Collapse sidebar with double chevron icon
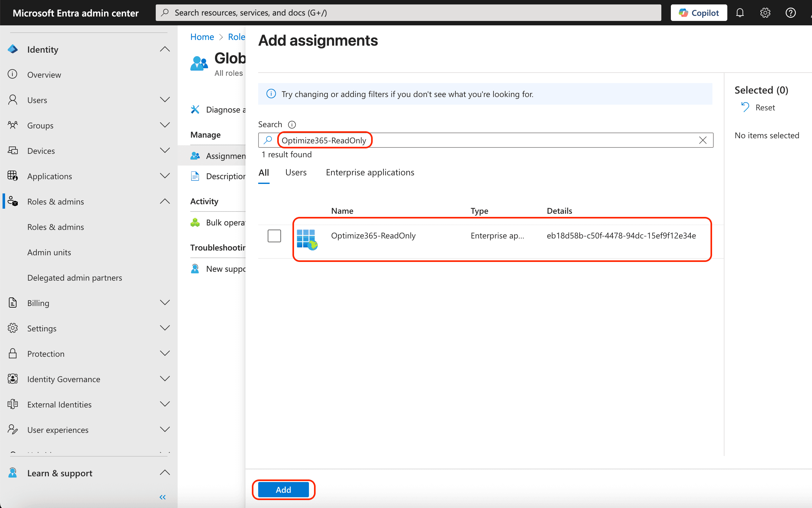This screenshot has width=812, height=508. 163,497
